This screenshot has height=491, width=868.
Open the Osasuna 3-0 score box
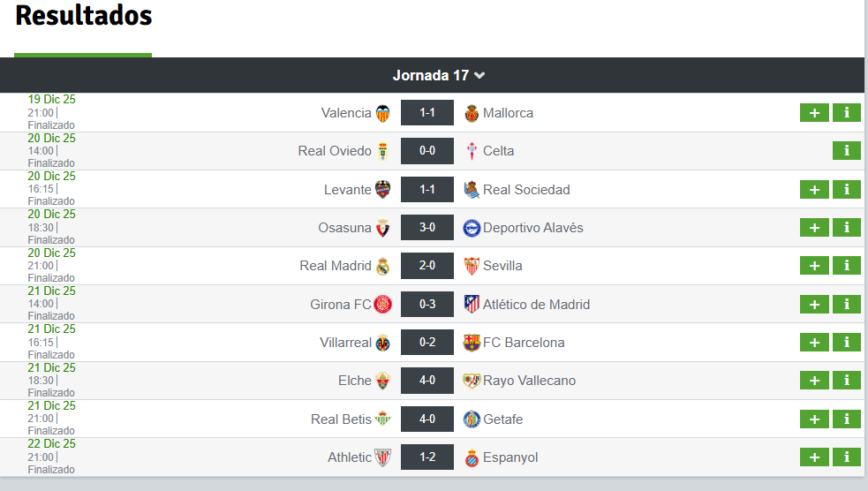click(427, 228)
